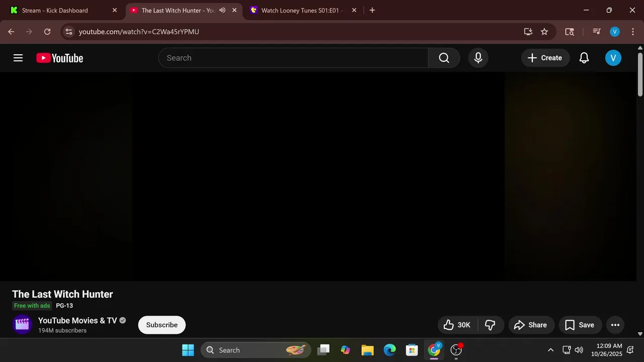The width and height of the screenshot is (644, 362).
Task: Open the Chrome profile avatar
Action: (615, 32)
